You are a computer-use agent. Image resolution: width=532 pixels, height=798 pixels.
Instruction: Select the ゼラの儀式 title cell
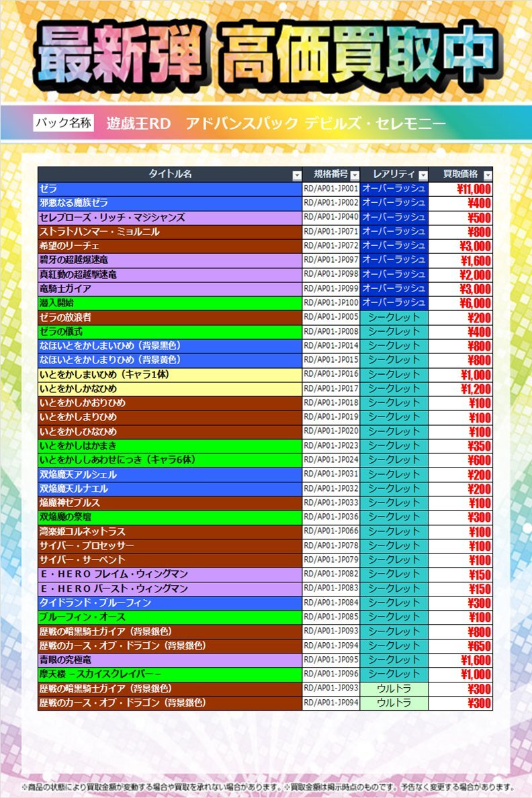pos(170,331)
